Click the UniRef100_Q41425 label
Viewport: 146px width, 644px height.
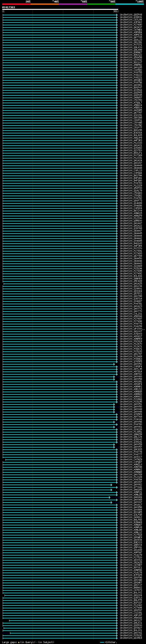point(131,284)
